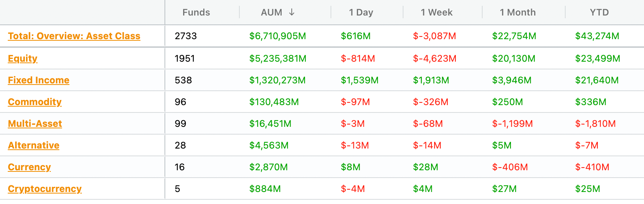The height and width of the screenshot is (204, 644).
Task: Select Alternative funds count 28
Action: point(180,145)
